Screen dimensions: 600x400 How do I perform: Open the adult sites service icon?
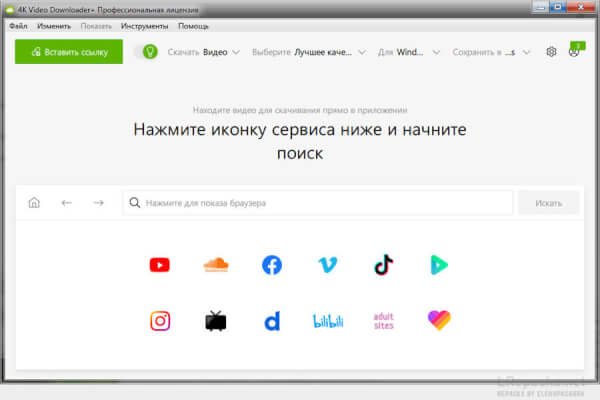383,321
